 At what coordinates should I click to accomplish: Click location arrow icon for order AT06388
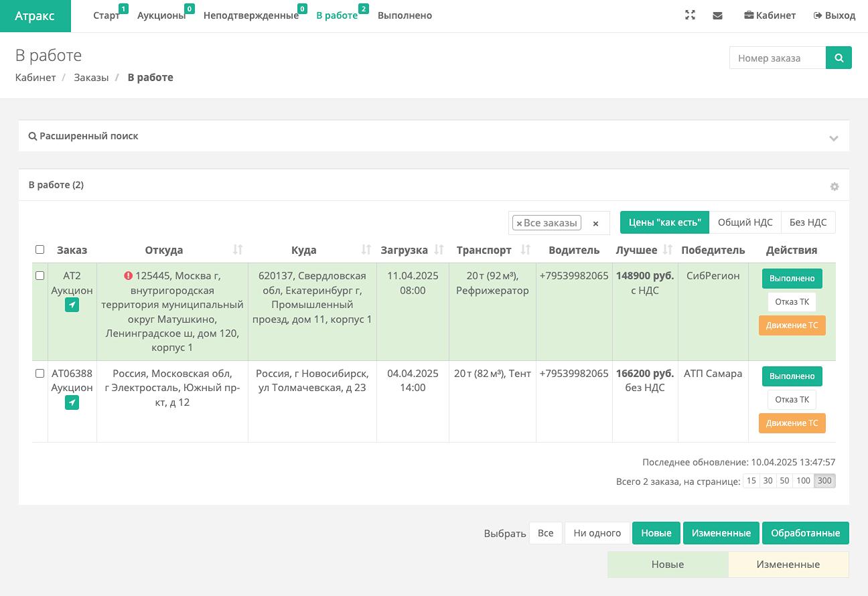72,402
